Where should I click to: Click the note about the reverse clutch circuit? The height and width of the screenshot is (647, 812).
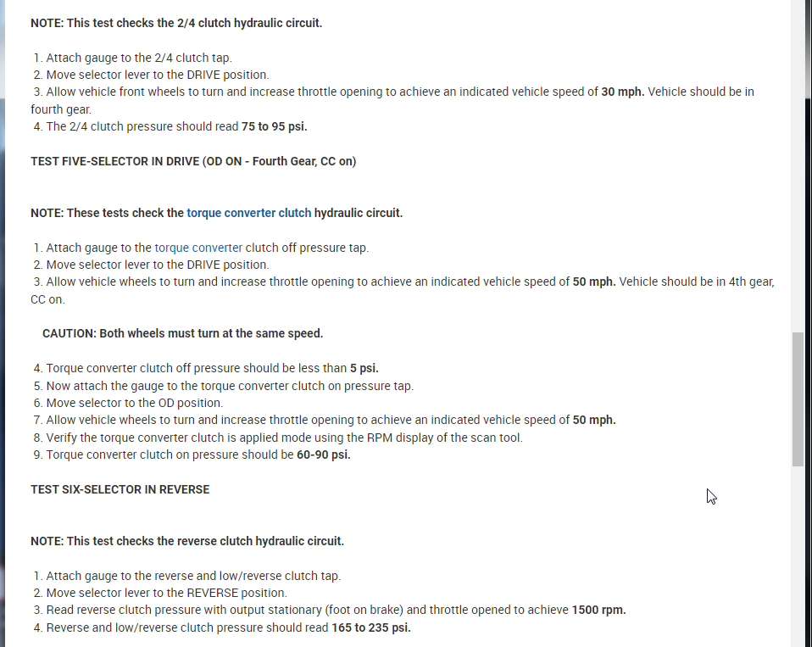[x=187, y=541]
